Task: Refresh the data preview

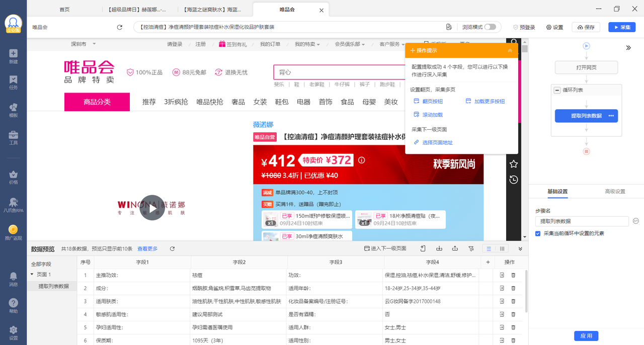Action: click(x=172, y=248)
